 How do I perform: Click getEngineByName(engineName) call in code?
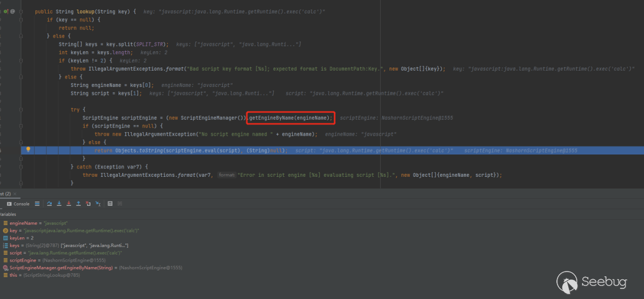coord(291,118)
